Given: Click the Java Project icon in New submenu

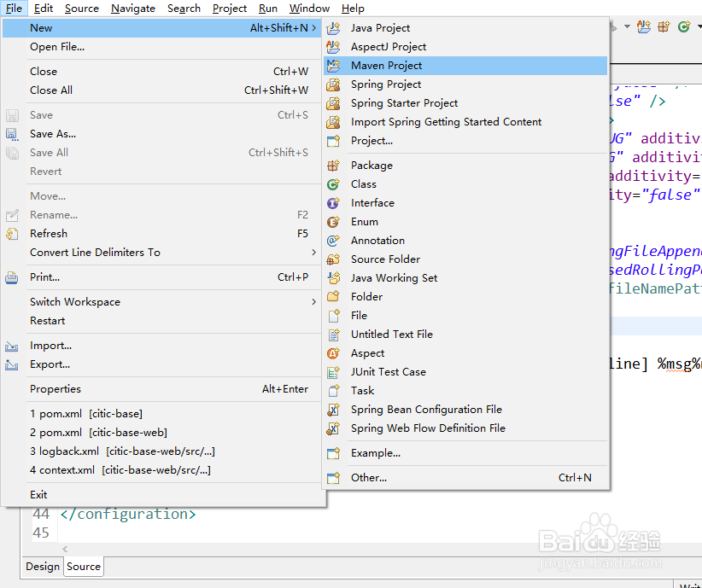Looking at the screenshot, I should tap(333, 28).
